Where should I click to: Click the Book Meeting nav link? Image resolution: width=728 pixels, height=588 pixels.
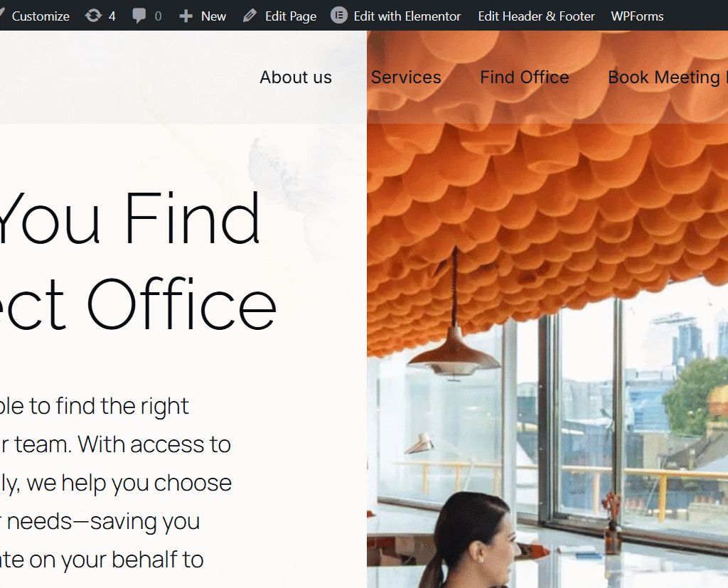pyautogui.click(x=667, y=77)
